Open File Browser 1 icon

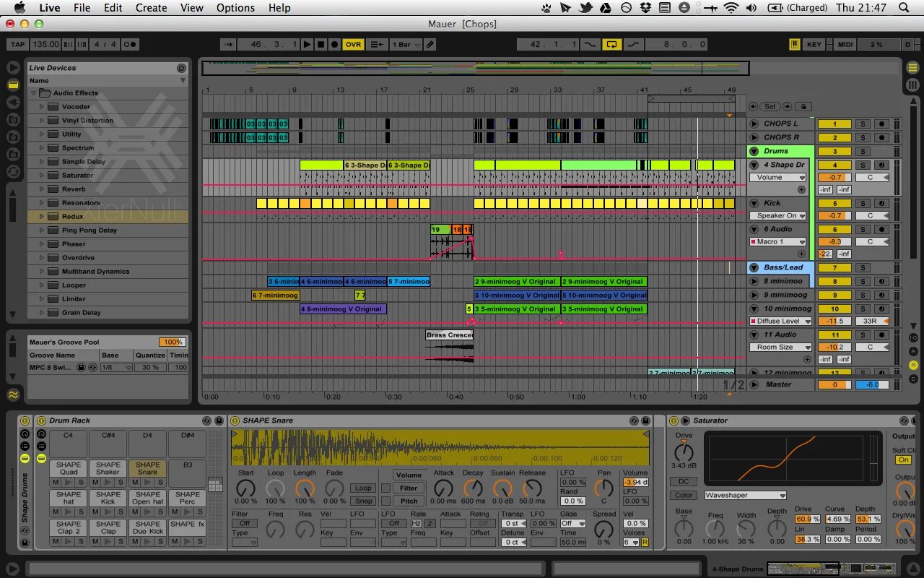click(x=13, y=119)
